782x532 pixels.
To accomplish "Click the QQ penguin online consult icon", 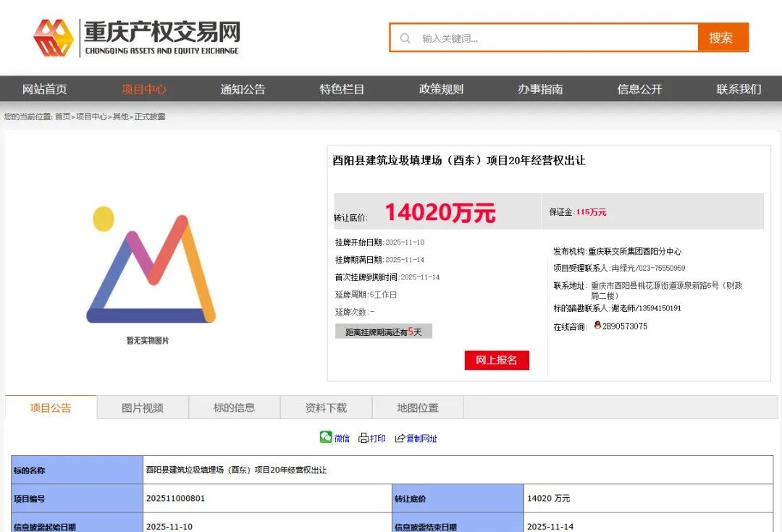I will point(597,326).
